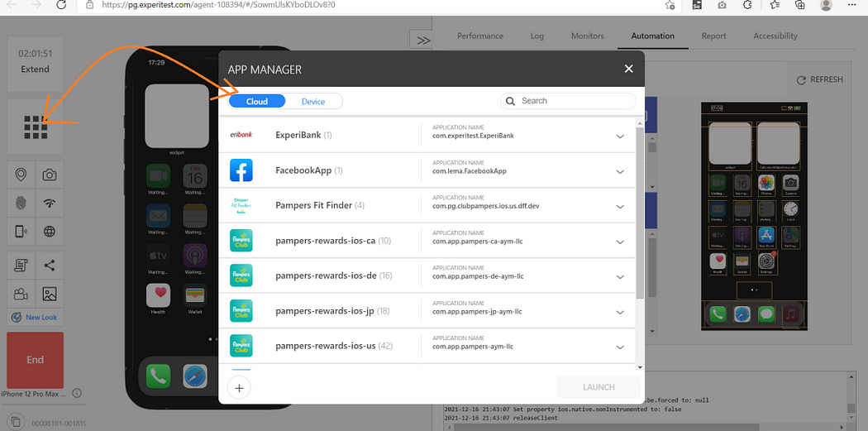Viewport: 868px width, 431px height.
Task: Switch to the Performance tab
Action: point(480,36)
